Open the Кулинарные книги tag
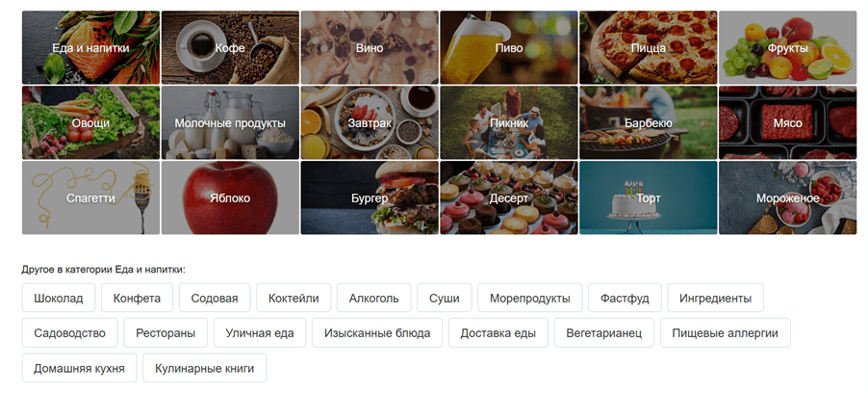 pos(204,368)
